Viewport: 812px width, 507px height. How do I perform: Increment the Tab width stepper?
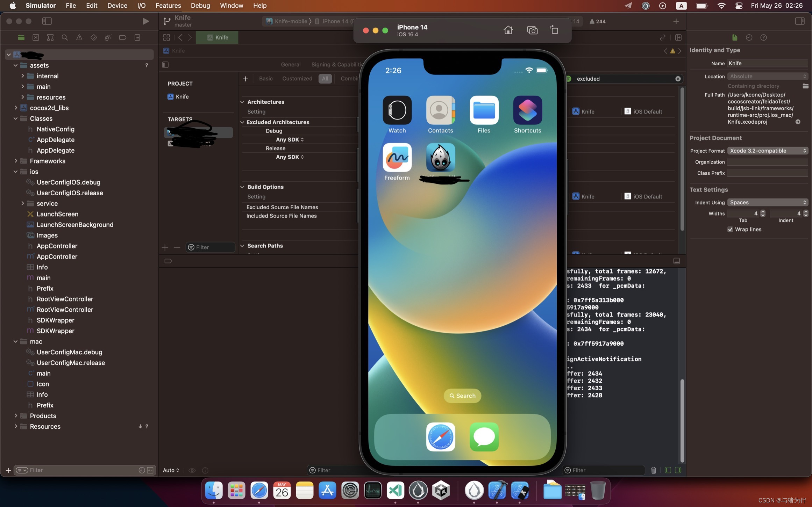pyautogui.click(x=763, y=212)
